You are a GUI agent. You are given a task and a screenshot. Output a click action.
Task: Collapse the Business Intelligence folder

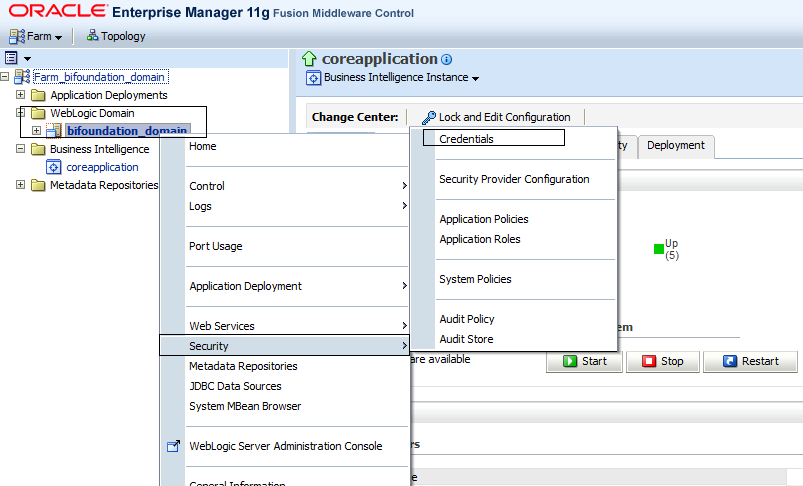[20, 149]
